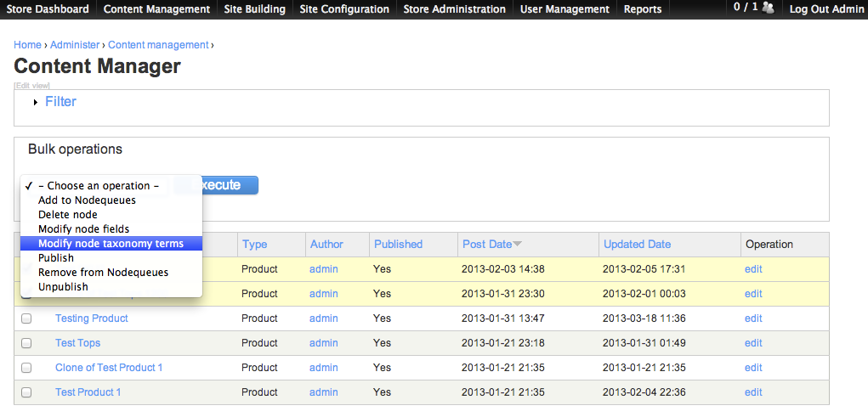
Task: Tick the checkbox for Test Tops
Action: coord(26,343)
